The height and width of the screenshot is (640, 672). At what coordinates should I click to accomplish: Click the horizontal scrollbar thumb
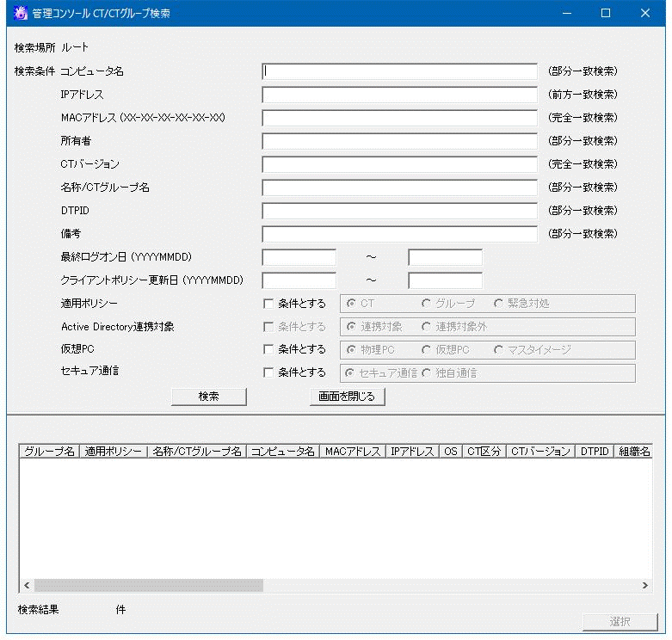[149, 585]
